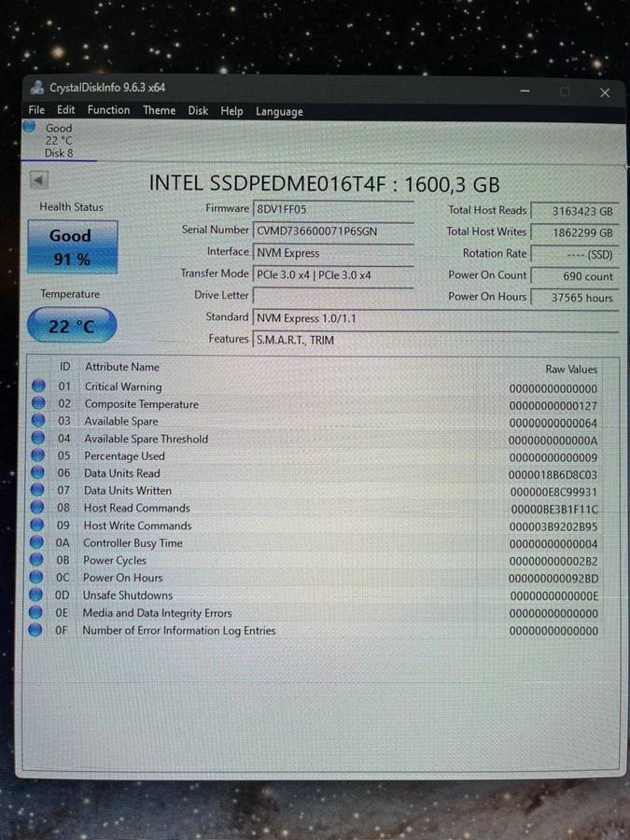This screenshot has height=840, width=630.
Task: Click status orb for Media and Data Integrity Errors
Action: click(35, 612)
